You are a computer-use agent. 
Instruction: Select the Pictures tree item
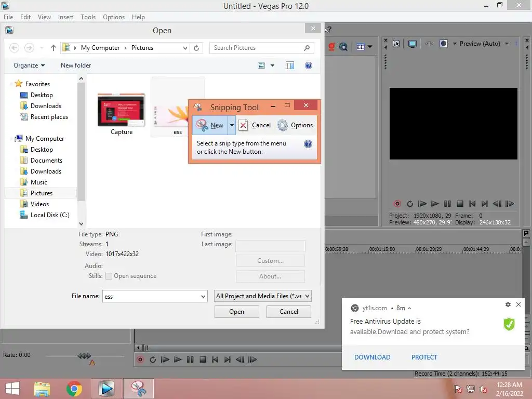pos(42,193)
